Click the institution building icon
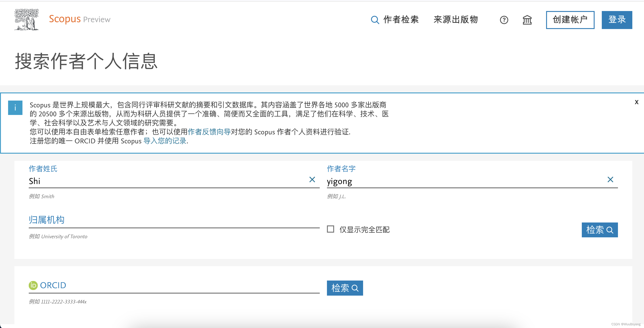This screenshot has width=644, height=328. tap(527, 20)
